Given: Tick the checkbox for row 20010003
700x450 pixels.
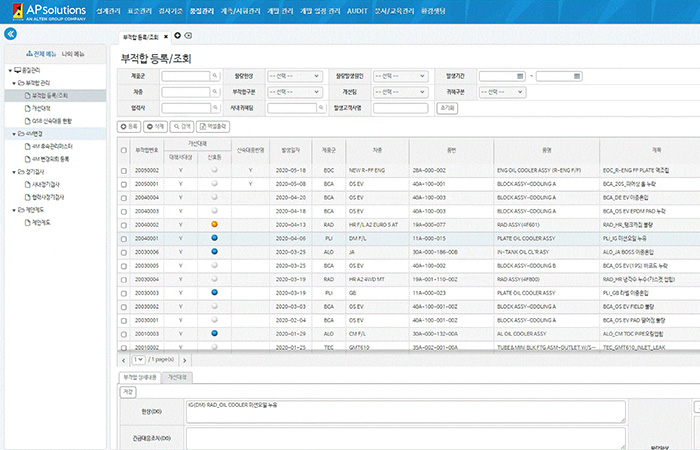Looking at the screenshot, I should coord(124,334).
